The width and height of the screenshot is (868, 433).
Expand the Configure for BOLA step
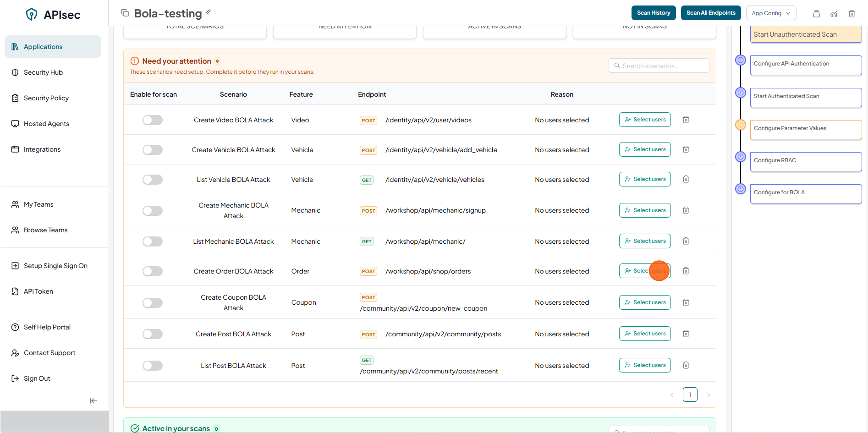point(805,193)
